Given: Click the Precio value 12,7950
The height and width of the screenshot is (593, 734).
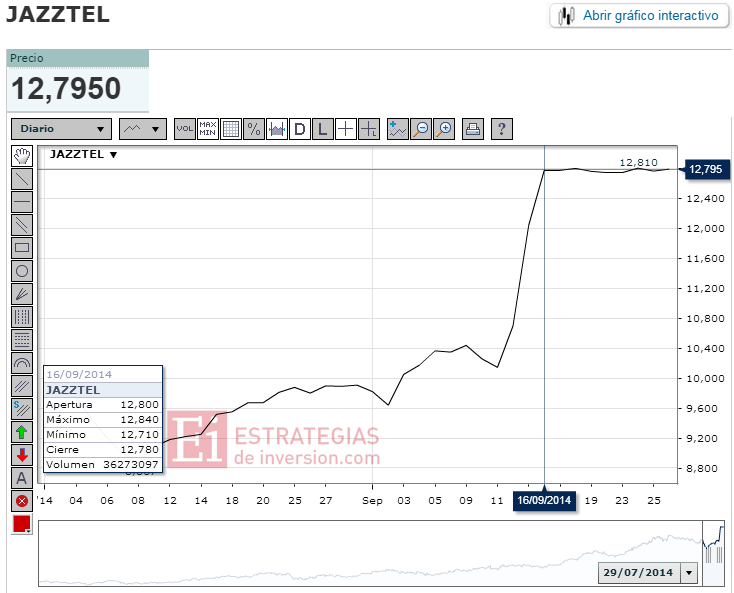Looking at the screenshot, I should tap(66, 88).
